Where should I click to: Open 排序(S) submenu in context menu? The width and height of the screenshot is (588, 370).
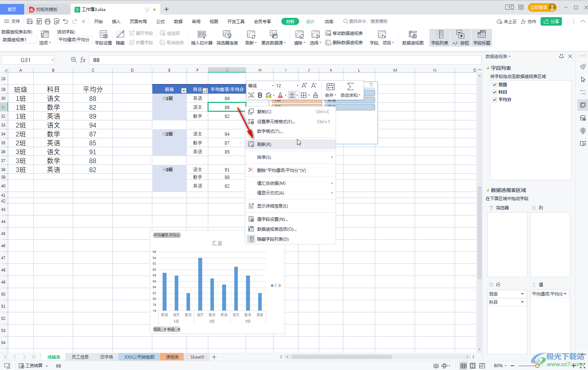[x=291, y=157]
